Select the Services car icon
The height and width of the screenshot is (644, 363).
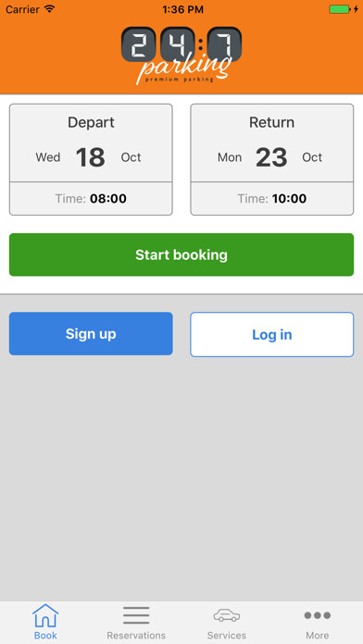(227, 615)
